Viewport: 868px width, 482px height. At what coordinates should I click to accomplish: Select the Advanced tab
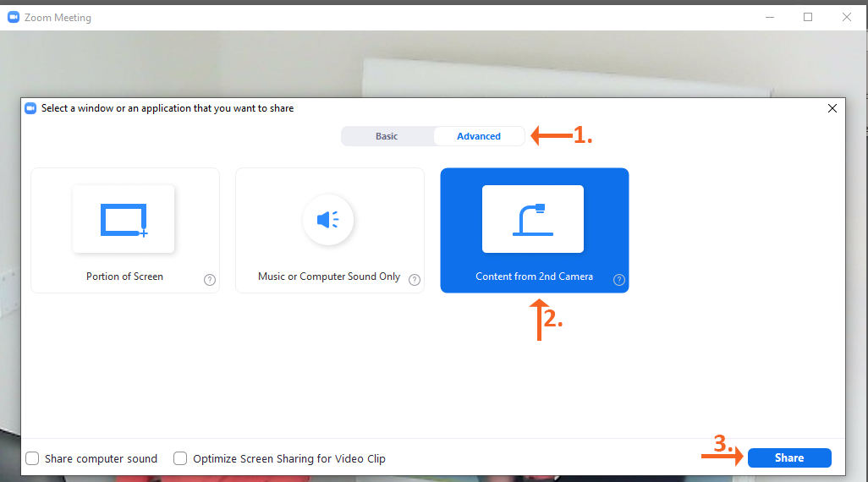click(x=479, y=136)
